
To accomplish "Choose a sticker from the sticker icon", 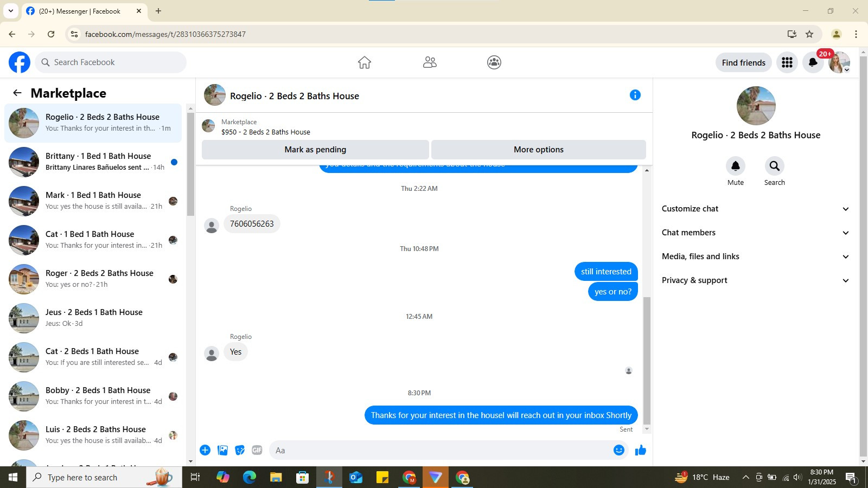I will click(240, 450).
